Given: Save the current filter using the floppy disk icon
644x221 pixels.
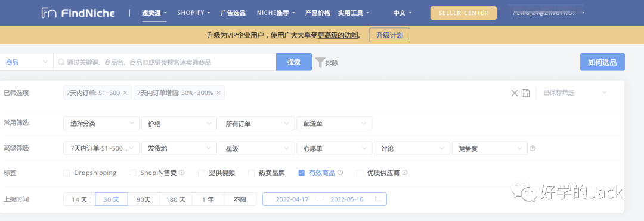Looking at the screenshot, I should click(x=525, y=93).
